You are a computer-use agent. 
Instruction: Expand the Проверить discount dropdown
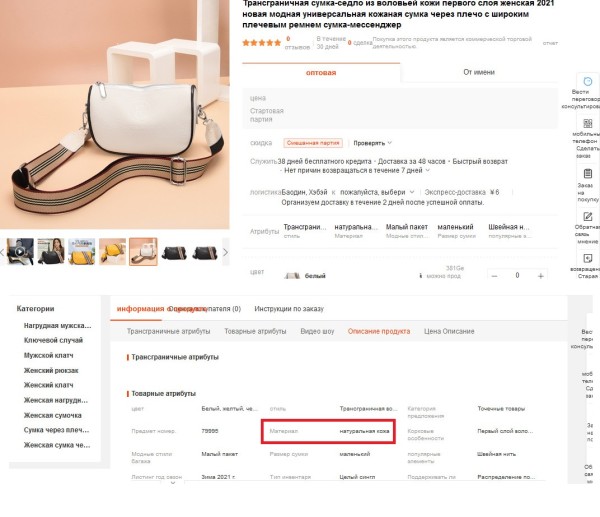[372, 143]
